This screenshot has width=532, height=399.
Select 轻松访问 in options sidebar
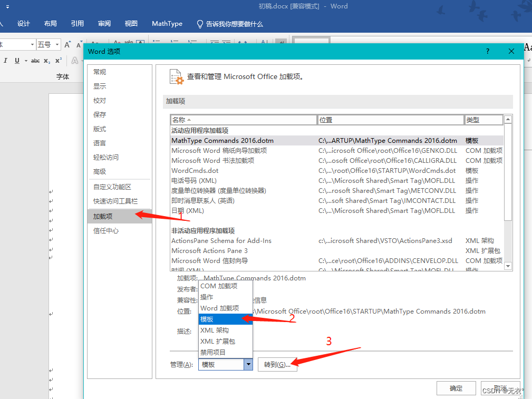120,158
